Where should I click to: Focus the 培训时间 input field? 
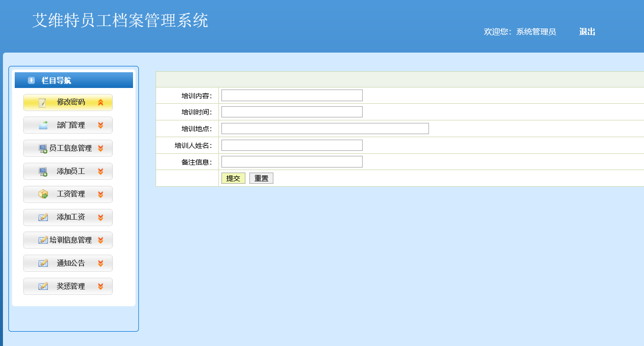(x=292, y=112)
